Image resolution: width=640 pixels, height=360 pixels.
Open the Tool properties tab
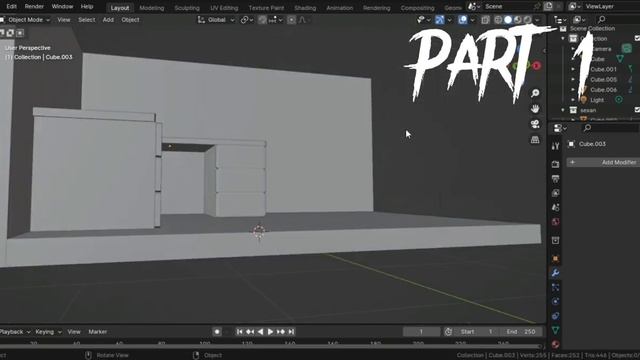[x=555, y=146]
